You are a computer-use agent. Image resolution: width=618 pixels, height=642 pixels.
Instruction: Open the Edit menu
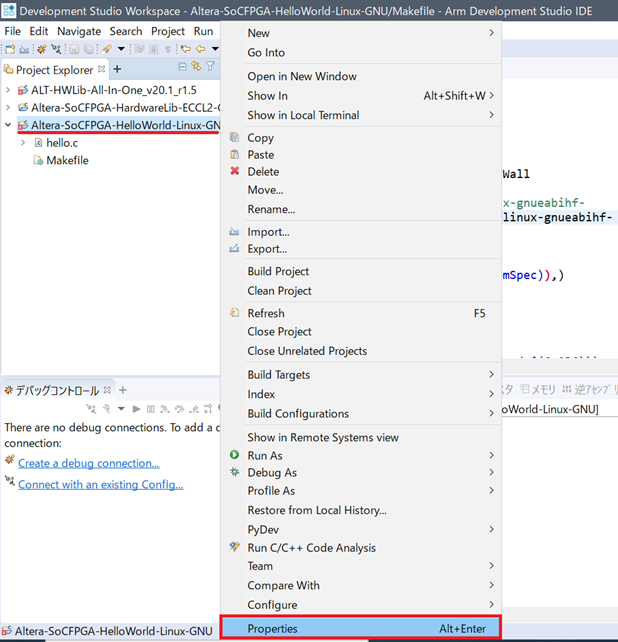[38, 31]
